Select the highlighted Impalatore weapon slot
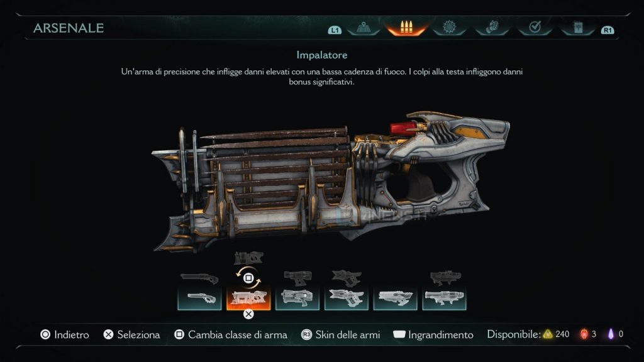The height and width of the screenshot is (362, 644). point(248,298)
